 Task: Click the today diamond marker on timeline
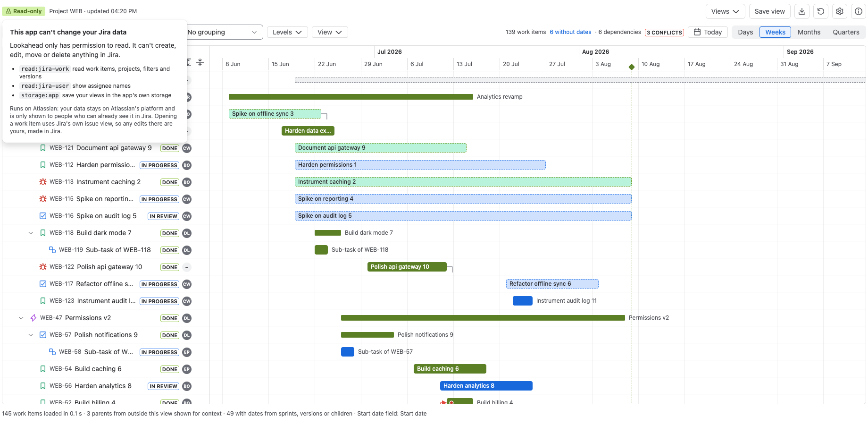click(x=632, y=67)
